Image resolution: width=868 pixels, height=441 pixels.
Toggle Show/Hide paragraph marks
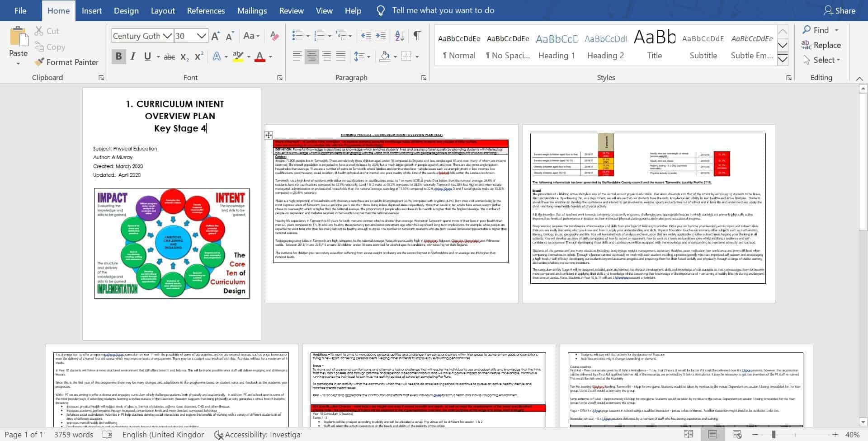[x=417, y=35]
